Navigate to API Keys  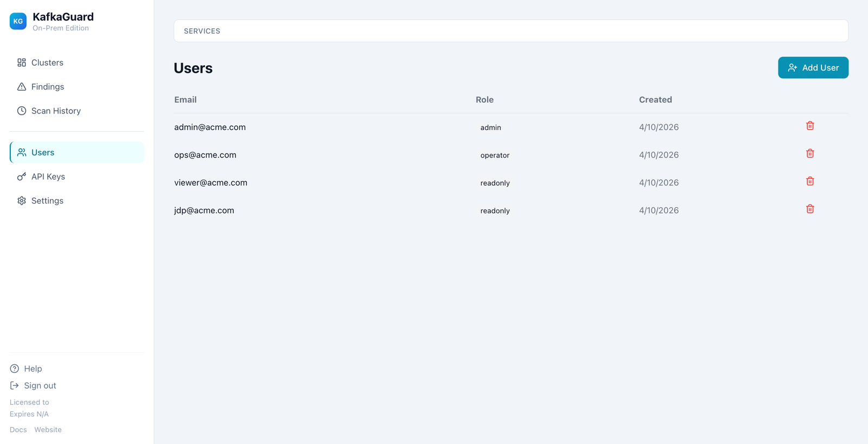click(x=48, y=176)
